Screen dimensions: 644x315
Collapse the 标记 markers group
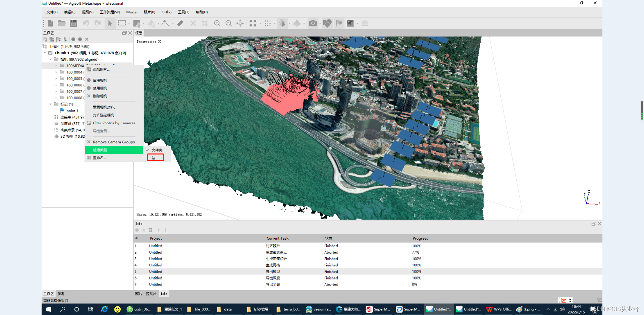pos(50,104)
